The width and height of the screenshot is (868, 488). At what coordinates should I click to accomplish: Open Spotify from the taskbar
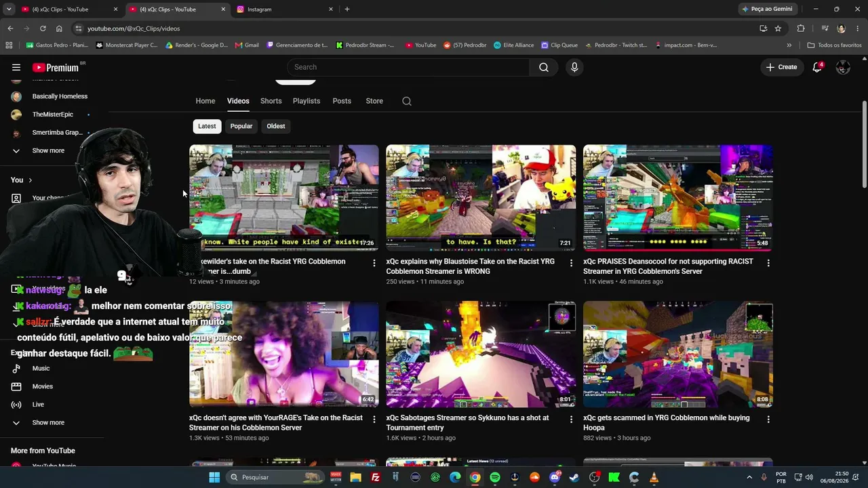click(x=495, y=477)
